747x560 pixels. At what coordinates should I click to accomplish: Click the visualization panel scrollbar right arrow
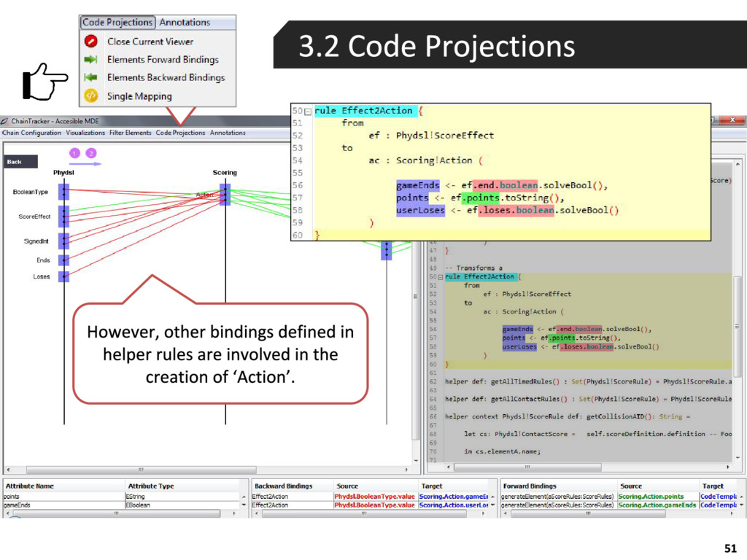[x=406, y=470]
